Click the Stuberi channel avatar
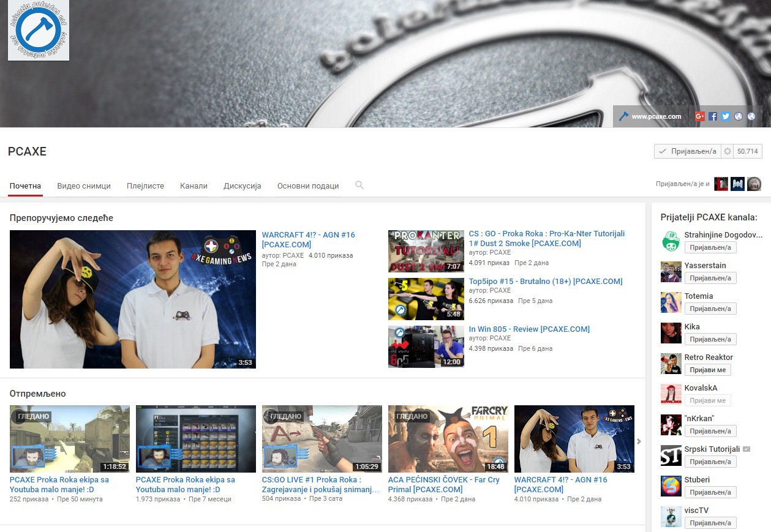The image size is (771, 532). (671, 486)
